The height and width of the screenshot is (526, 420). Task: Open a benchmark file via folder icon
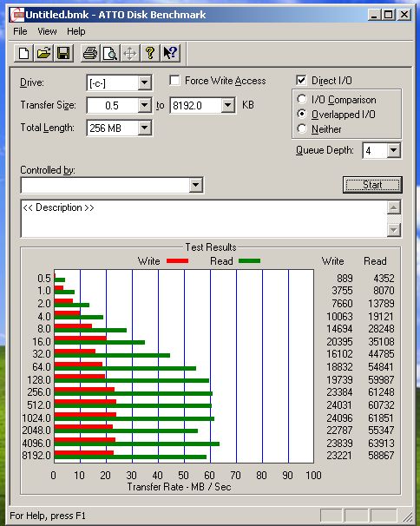(x=43, y=53)
